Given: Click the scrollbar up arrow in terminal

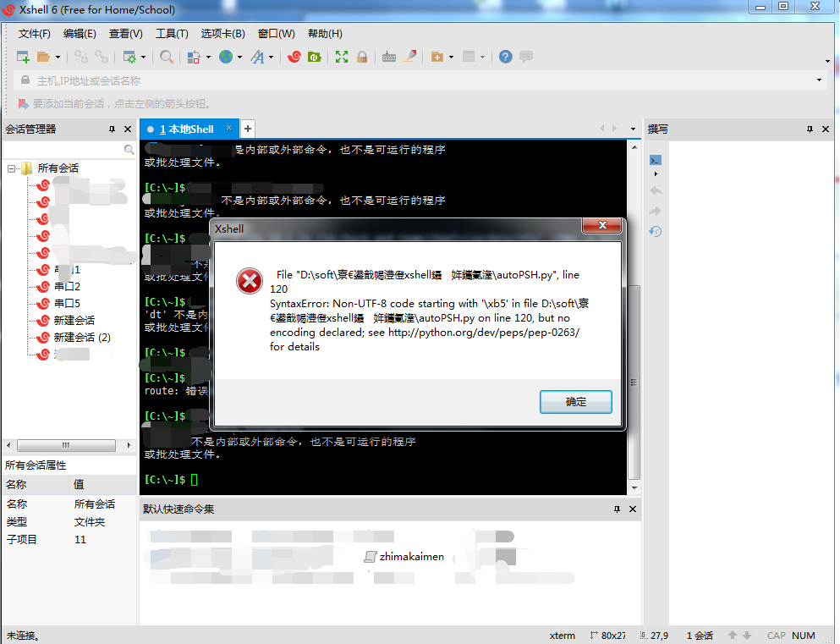Looking at the screenshot, I should pos(635,146).
